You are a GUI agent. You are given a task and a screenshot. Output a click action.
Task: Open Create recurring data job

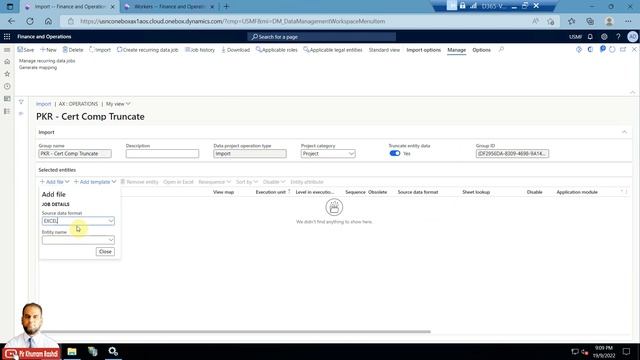click(147, 50)
